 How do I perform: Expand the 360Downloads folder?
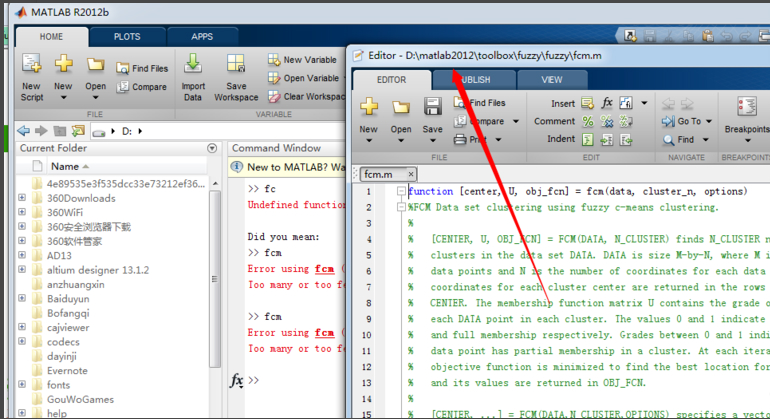pos(22,198)
